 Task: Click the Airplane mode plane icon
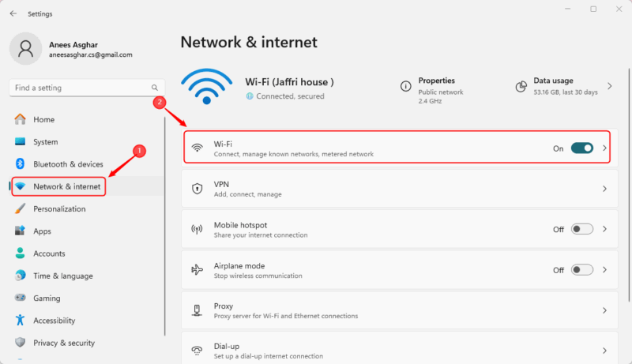[x=197, y=270]
